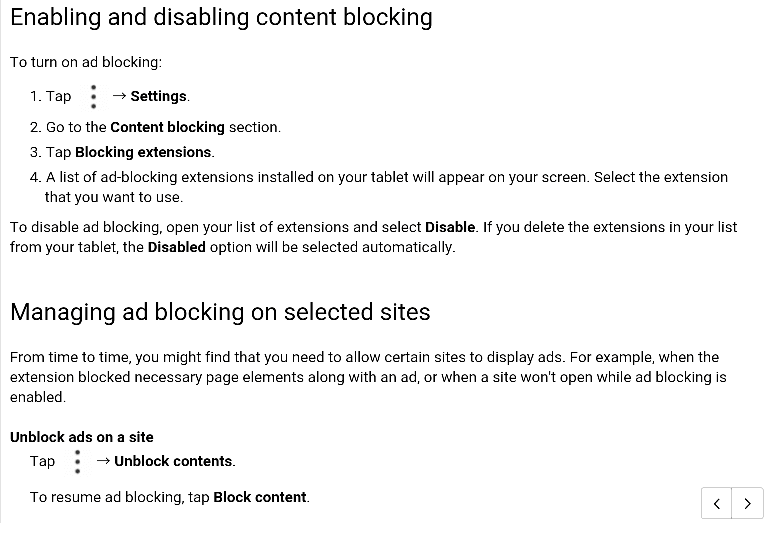768x539 pixels.
Task: Click the paragraph starting 'From time to time'
Action: [368, 377]
